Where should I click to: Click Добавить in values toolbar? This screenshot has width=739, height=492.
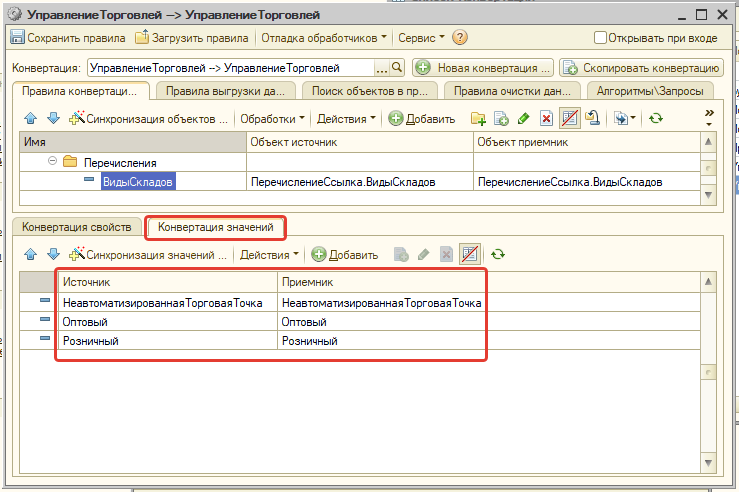(345, 255)
